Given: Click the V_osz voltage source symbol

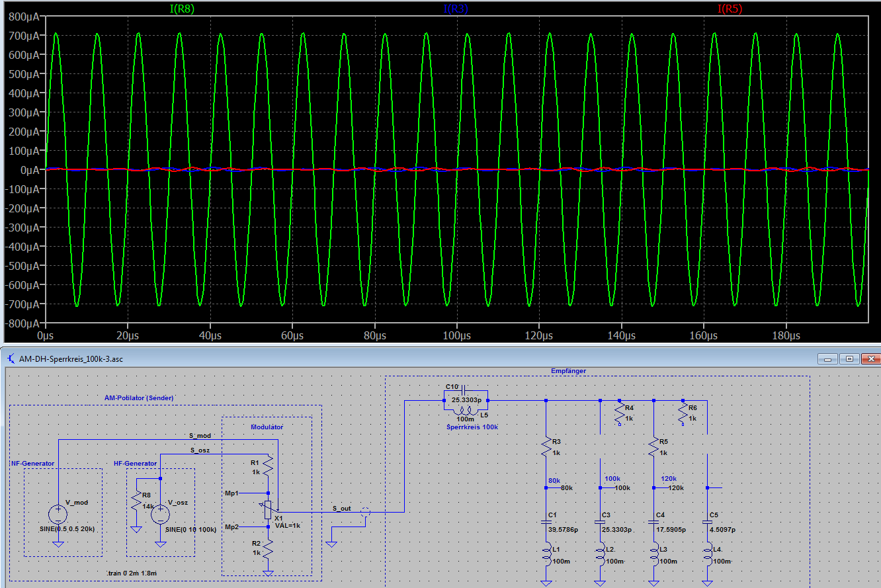Looking at the screenshot, I should [x=160, y=513].
